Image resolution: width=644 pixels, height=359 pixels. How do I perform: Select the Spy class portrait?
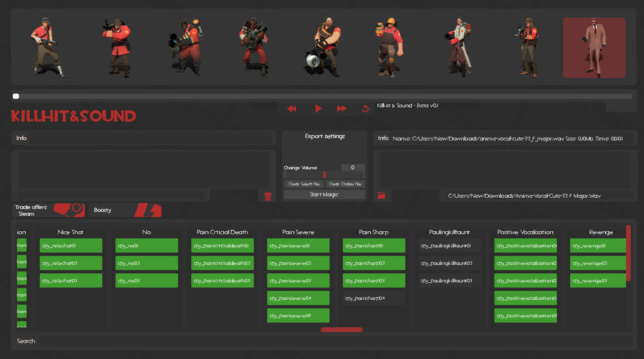pos(594,47)
